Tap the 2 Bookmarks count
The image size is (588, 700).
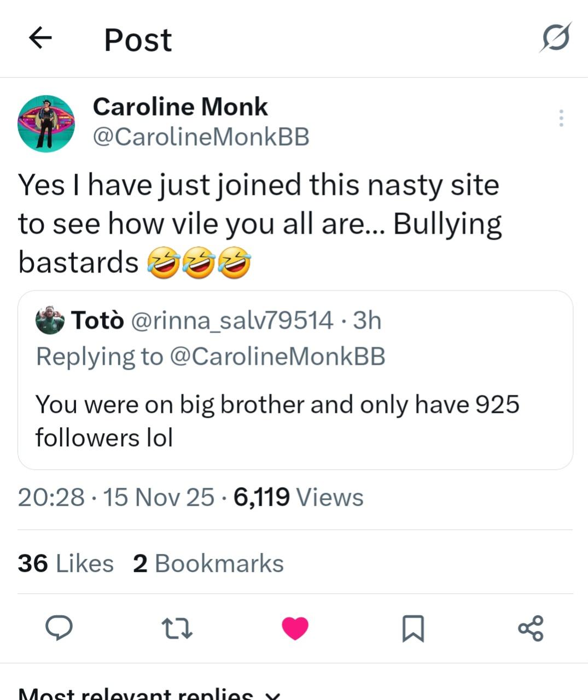[x=208, y=563]
